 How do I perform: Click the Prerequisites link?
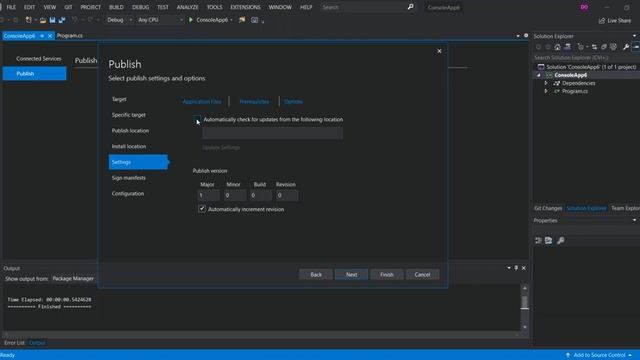coord(254,102)
